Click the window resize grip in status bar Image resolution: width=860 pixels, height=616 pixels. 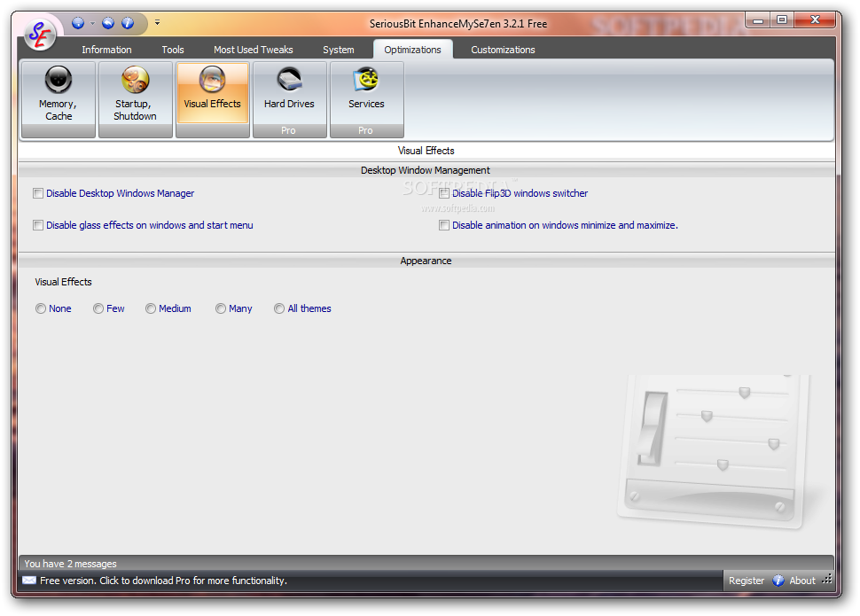(827, 580)
